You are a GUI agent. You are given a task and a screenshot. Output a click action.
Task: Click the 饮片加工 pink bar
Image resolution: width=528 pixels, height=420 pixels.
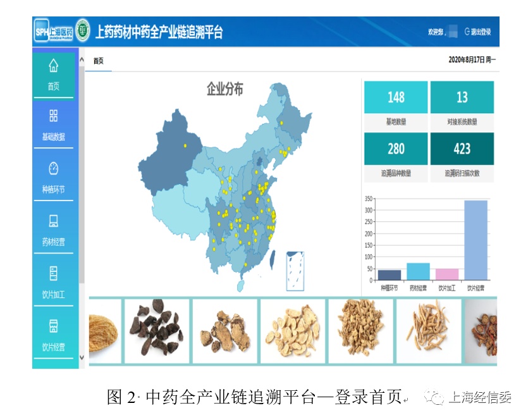click(x=447, y=274)
